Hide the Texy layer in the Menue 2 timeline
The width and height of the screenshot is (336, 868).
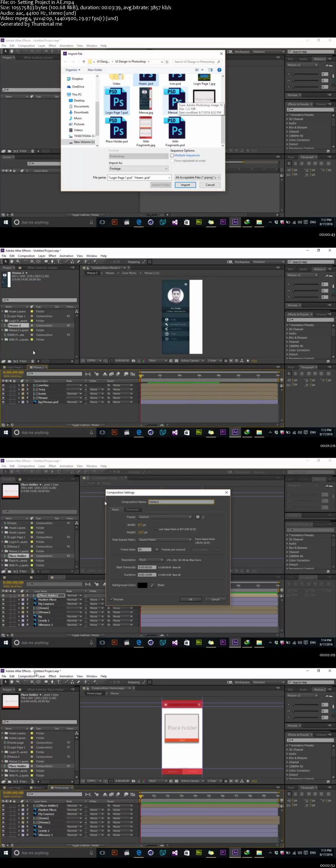click(x=3, y=389)
